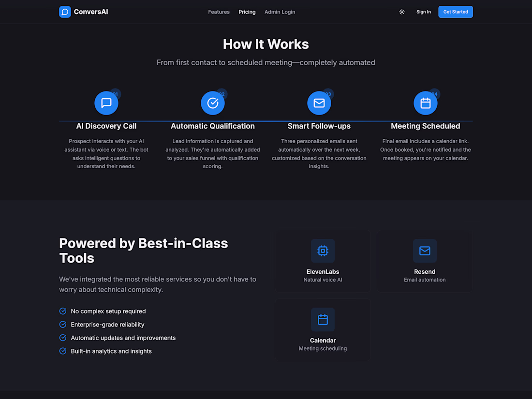Click the Sign In button
532x399 pixels.
[x=424, y=12]
